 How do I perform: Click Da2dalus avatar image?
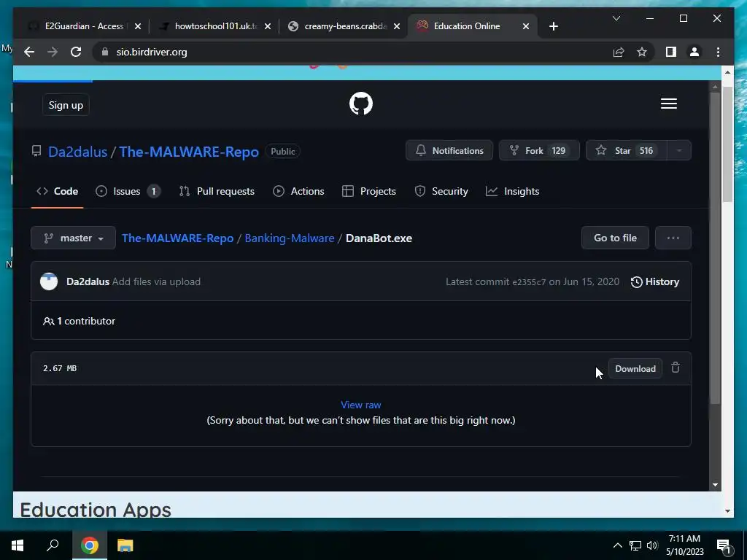[49, 281]
